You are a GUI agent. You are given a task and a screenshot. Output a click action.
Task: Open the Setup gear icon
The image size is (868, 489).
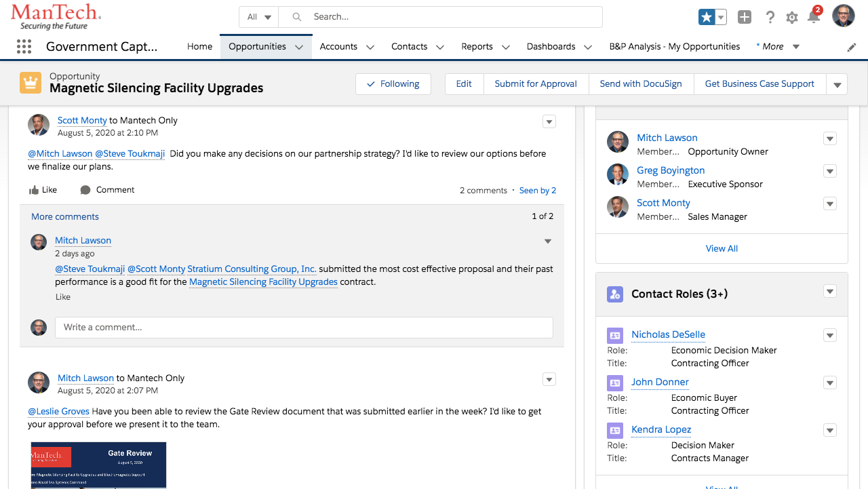[x=792, y=18]
